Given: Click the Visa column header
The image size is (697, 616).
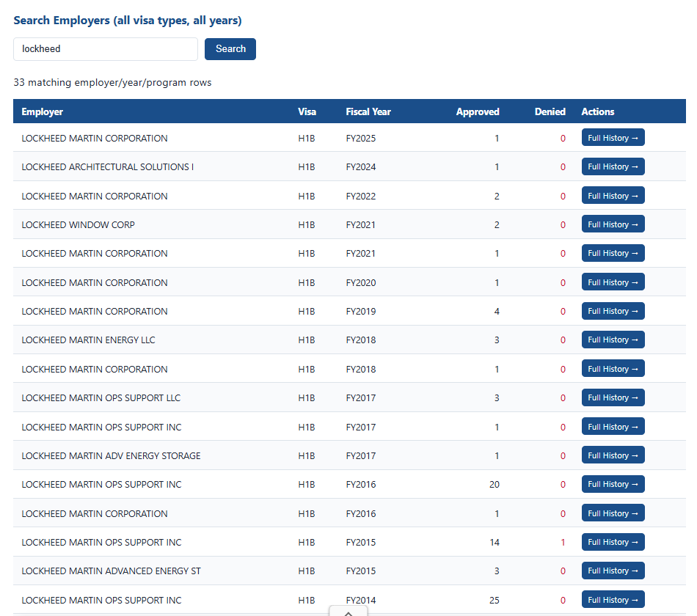Looking at the screenshot, I should [x=307, y=111].
